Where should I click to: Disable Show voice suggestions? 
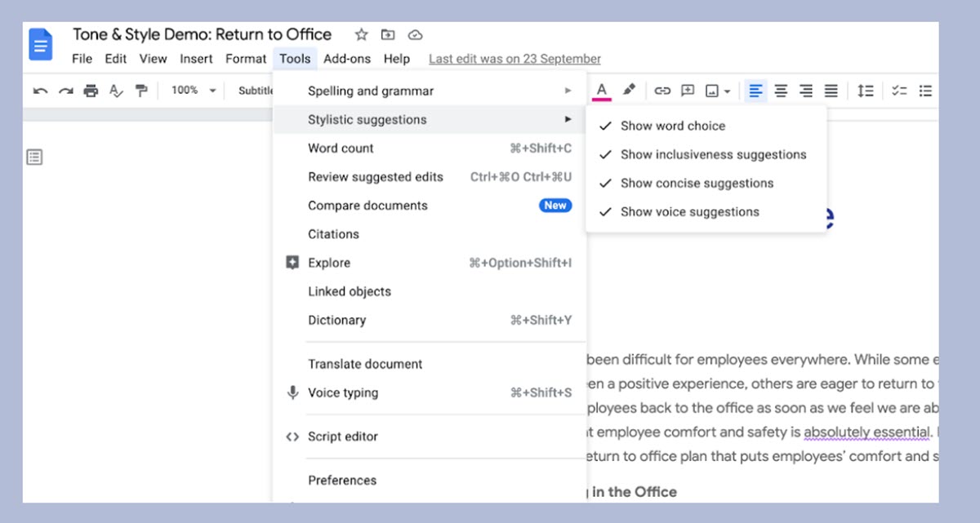coord(689,211)
